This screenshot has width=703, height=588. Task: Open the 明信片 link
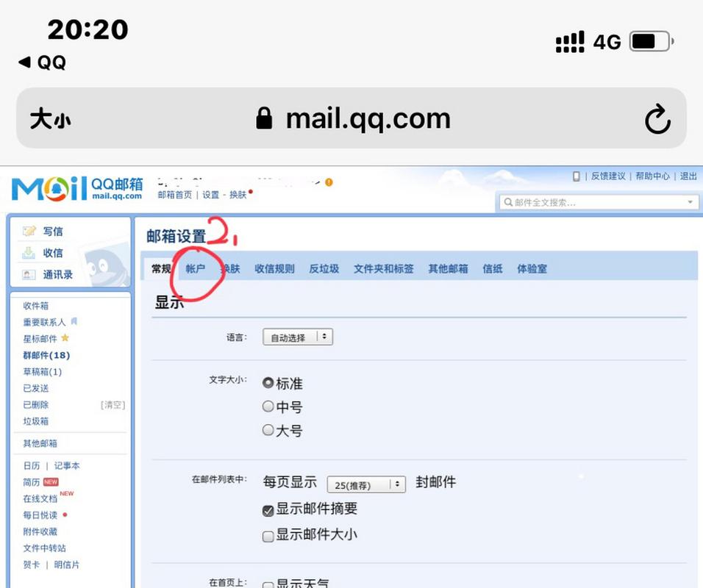tap(67, 564)
